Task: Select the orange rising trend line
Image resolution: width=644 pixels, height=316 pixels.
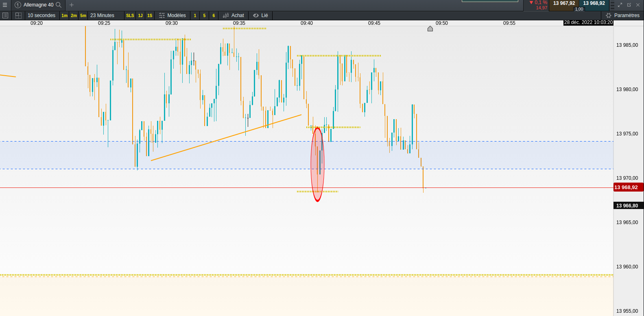Action: coord(226,137)
